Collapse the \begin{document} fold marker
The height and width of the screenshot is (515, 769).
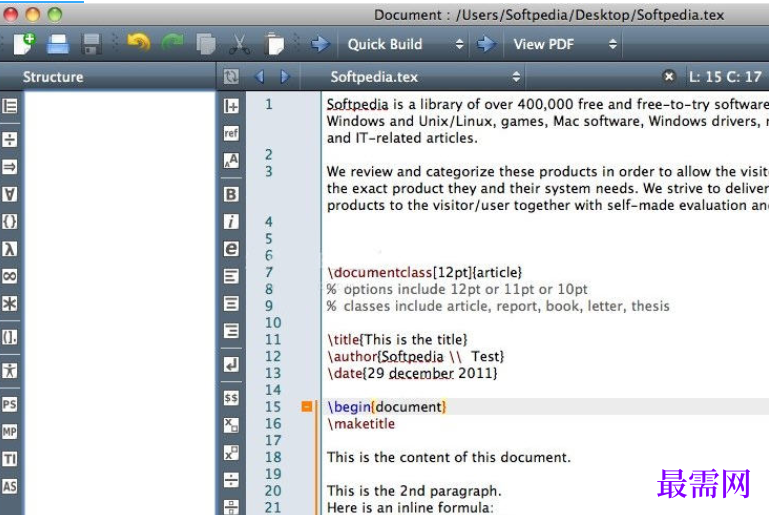coord(307,407)
